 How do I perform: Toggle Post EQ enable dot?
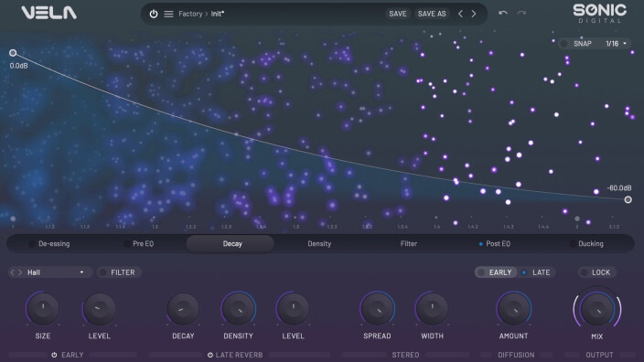point(480,244)
